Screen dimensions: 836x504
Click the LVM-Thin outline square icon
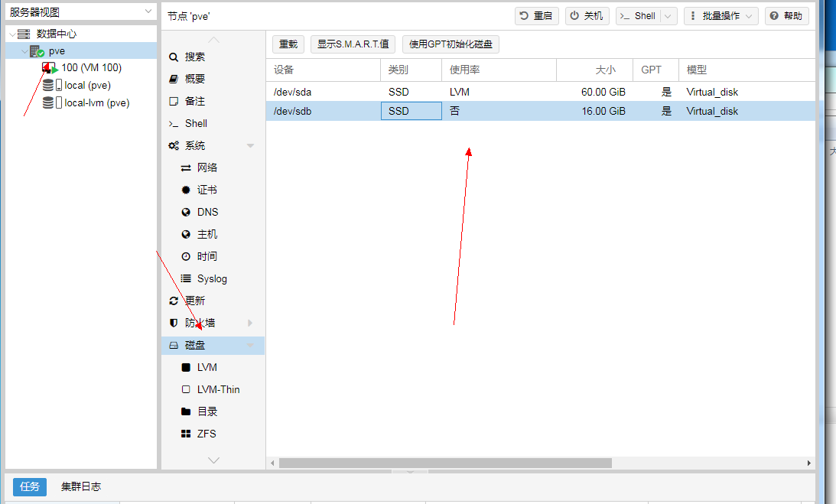[x=186, y=389]
